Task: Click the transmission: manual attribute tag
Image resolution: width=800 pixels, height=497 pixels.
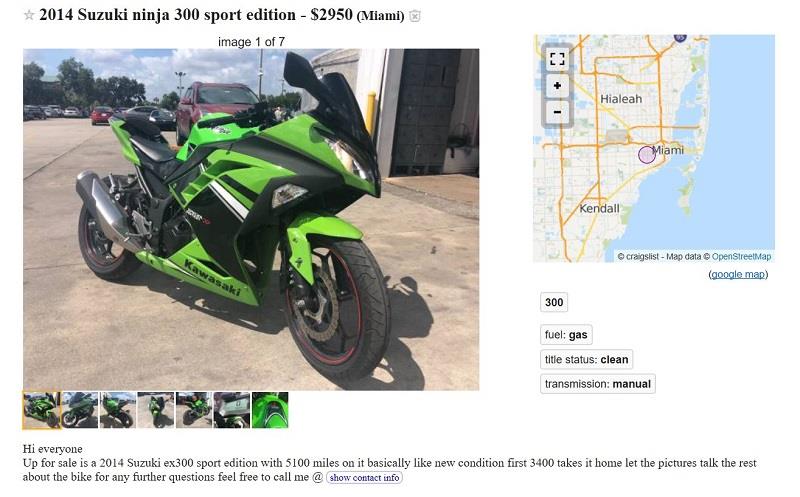Action: click(597, 384)
